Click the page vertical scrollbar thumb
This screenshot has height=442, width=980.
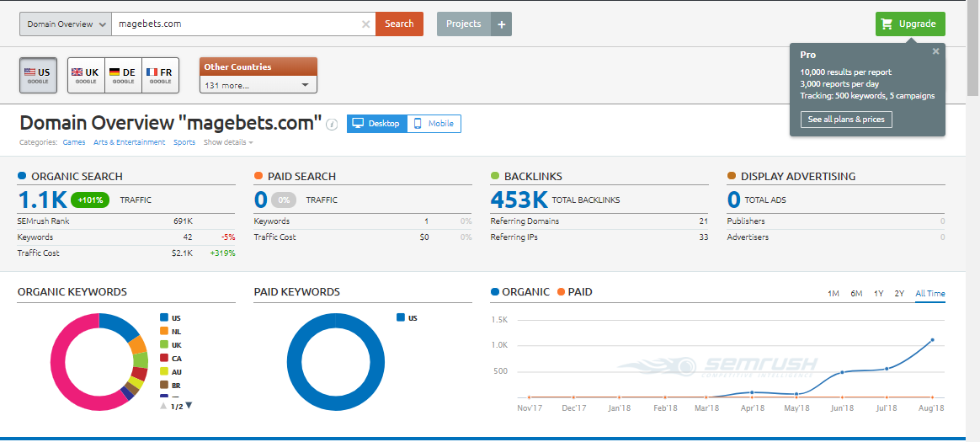(973, 50)
